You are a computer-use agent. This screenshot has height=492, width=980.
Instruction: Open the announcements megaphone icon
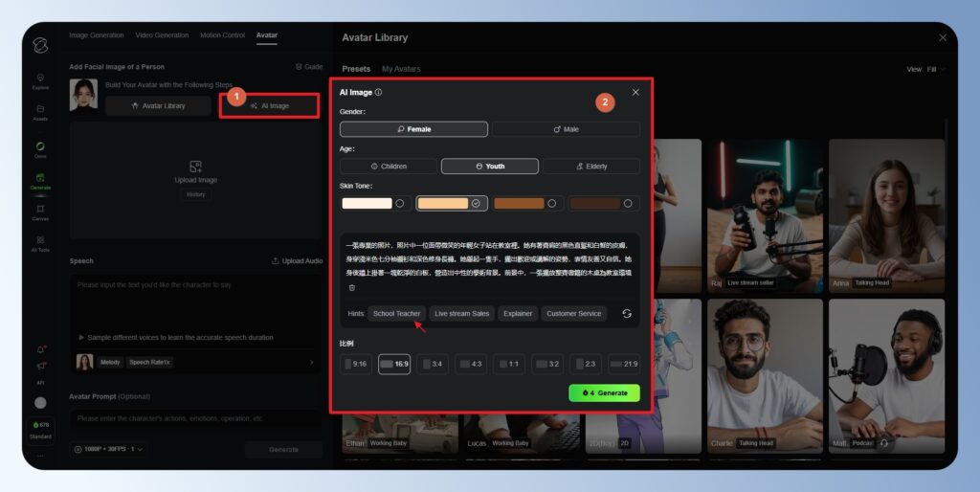40,366
